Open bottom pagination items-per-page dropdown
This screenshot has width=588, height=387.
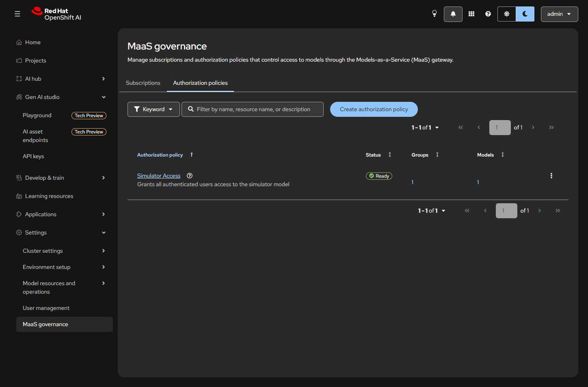click(432, 211)
